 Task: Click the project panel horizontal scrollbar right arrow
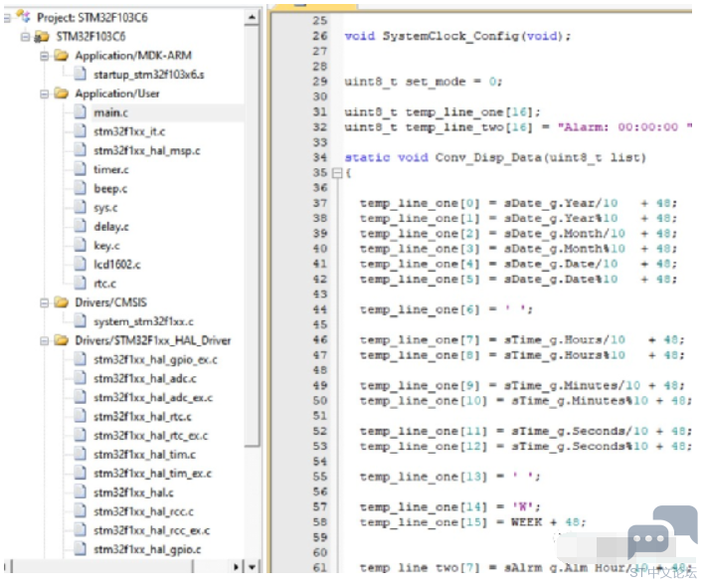pos(237,566)
